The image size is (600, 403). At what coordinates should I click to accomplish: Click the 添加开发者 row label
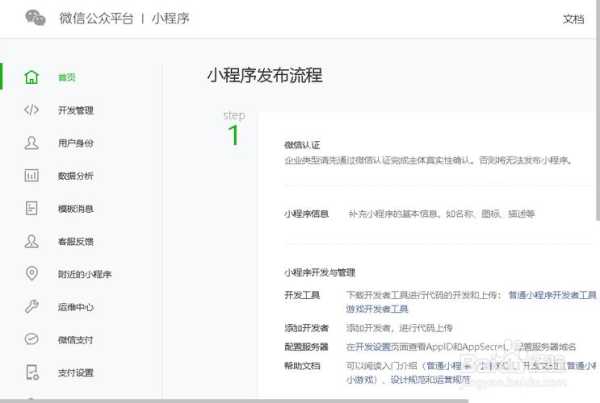pyautogui.click(x=306, y=328)
